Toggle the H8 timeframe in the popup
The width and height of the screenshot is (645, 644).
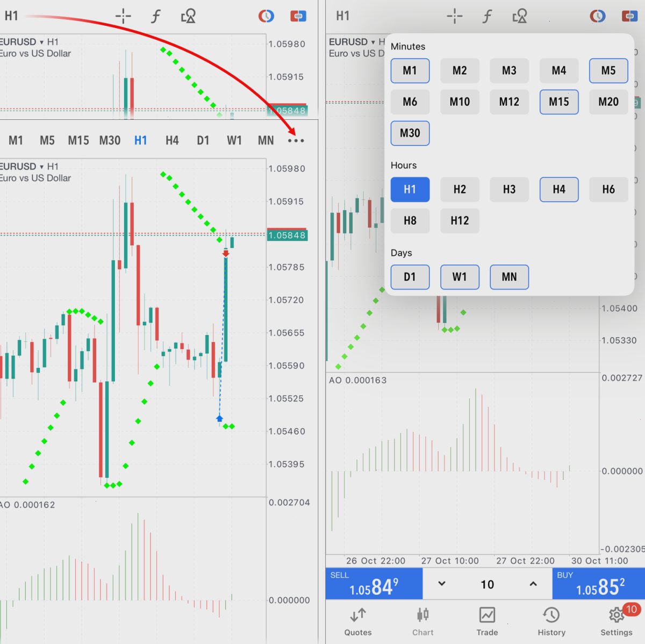tap(410, 220)
